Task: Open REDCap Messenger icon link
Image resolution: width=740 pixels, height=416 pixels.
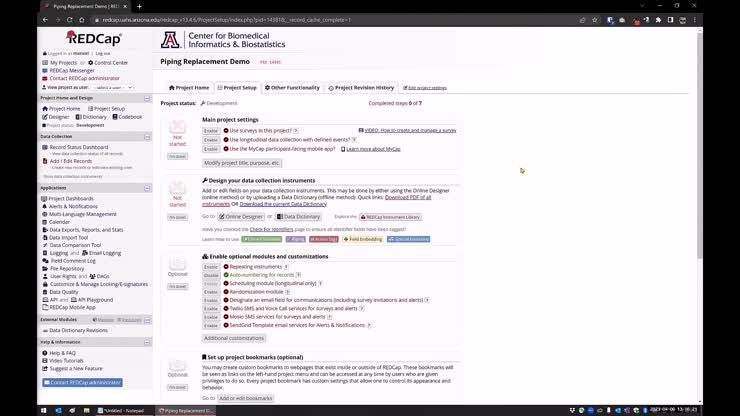Action: tap(44, 70)
